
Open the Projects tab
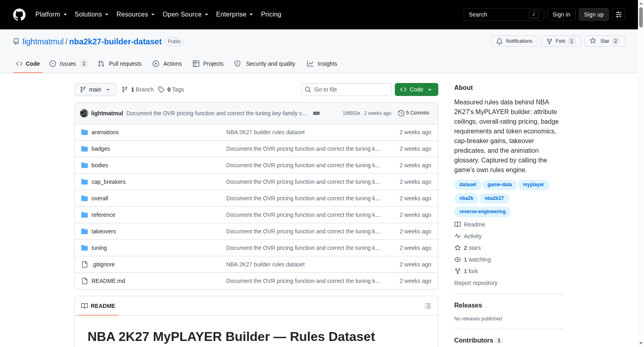pos(208,64)
